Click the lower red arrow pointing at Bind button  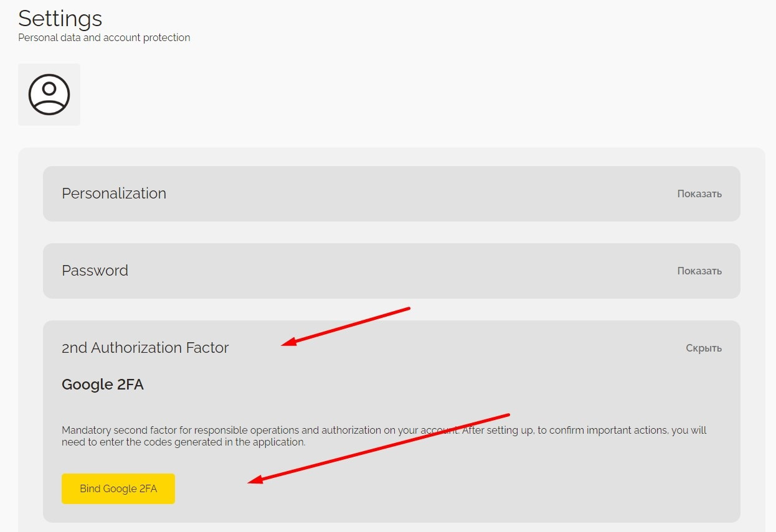pyautogui.click(x=379, y=448)
